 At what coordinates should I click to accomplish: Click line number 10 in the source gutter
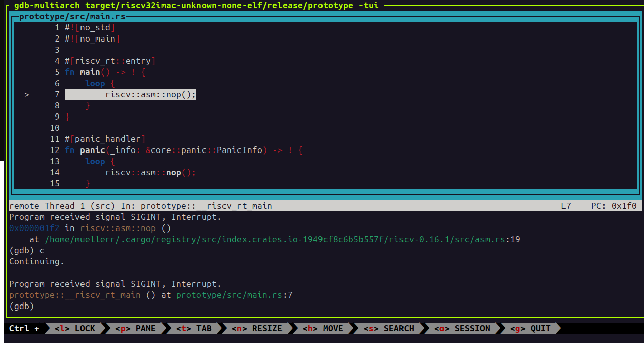point(55,128)
